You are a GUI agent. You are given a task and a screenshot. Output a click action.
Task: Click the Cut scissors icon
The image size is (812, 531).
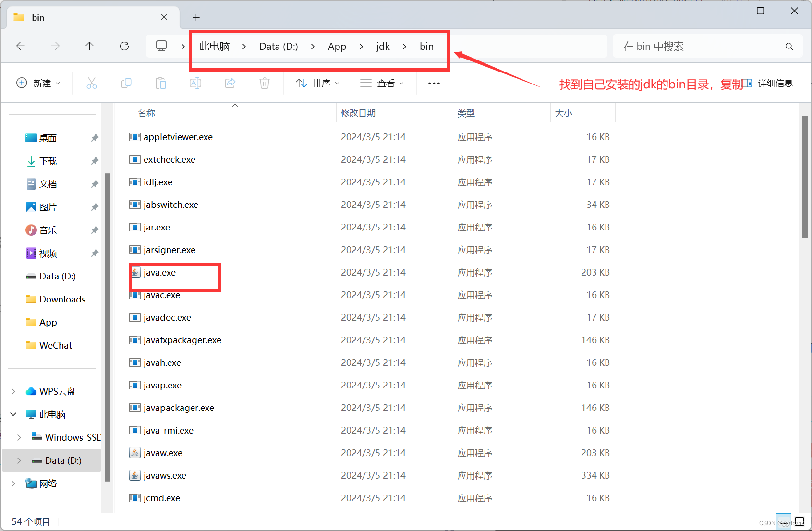point(92,84)
